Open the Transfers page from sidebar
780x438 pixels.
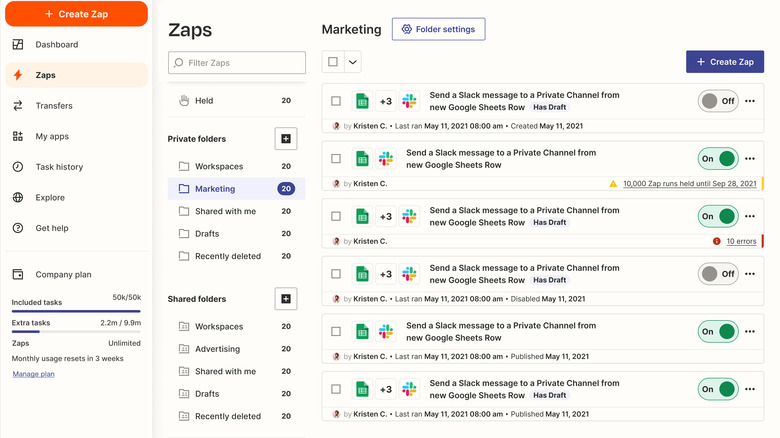(x=54, y=106)
